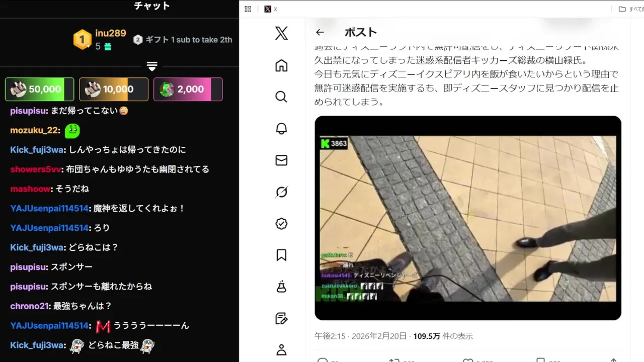Open bookmarks ribbon icon in X sidebar
Screen dimensions: 644x362
tap(281, 255)
